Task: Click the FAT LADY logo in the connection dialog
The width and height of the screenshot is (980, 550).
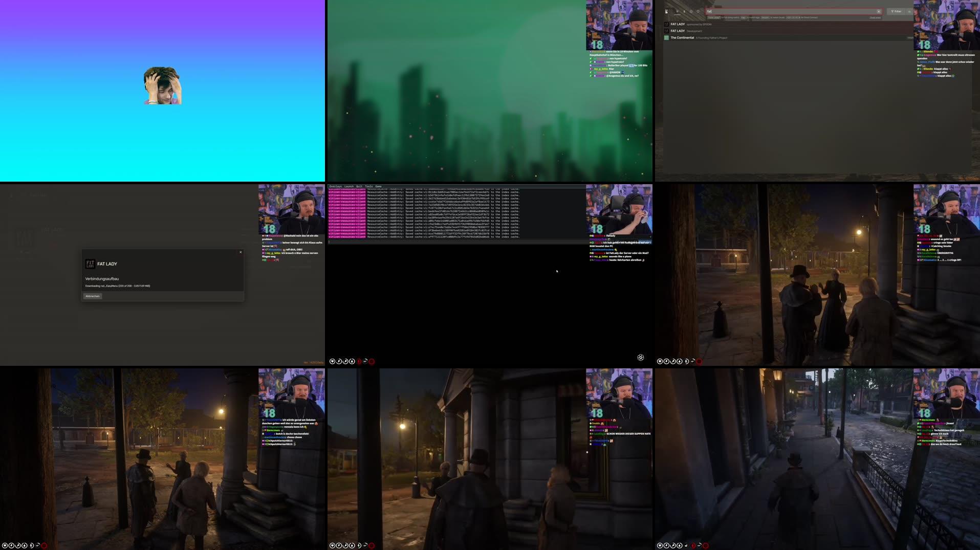Action: click(x=90, y=264)
